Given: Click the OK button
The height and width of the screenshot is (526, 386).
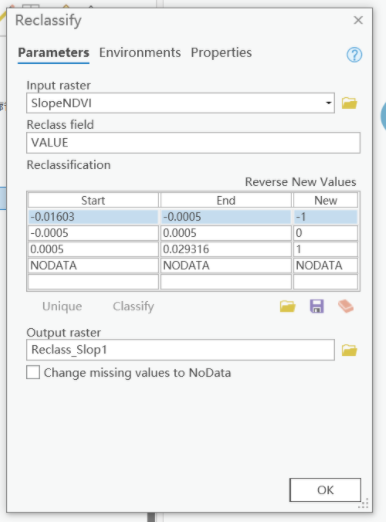Looking at the screenshot, I should click(325, 490).
